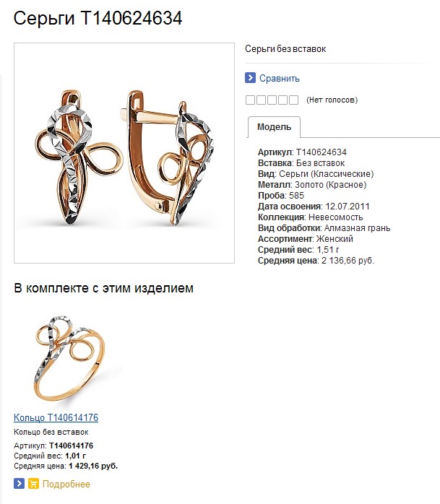Viewport: 440px width, 504px height.
Task: Select the fourth rating square
Action: pos(282,100)
